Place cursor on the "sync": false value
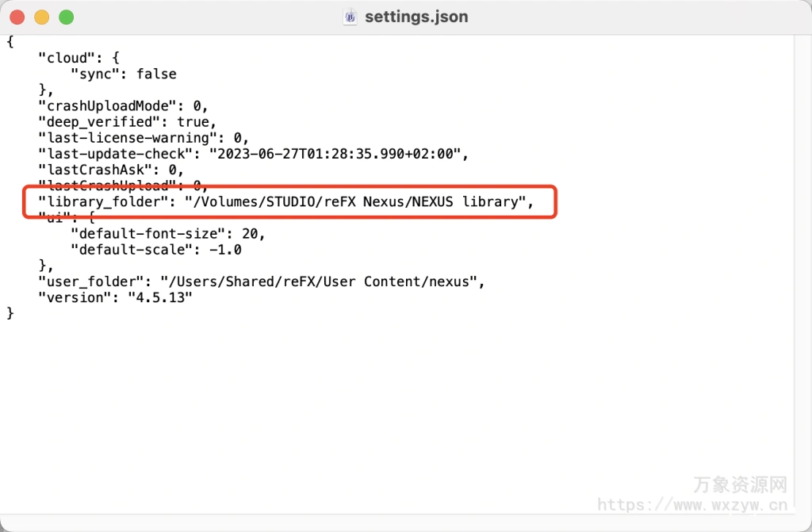 click(156, 74)
